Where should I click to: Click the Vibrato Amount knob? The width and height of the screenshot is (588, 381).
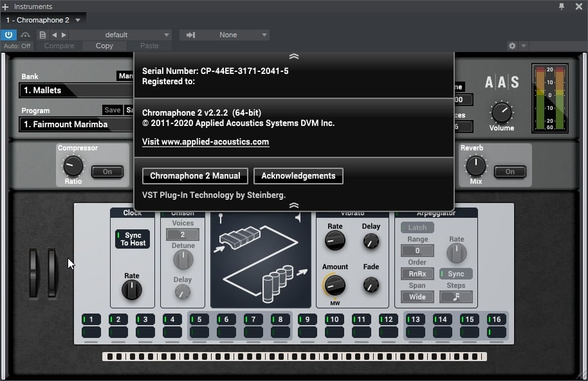click(335, 285)
